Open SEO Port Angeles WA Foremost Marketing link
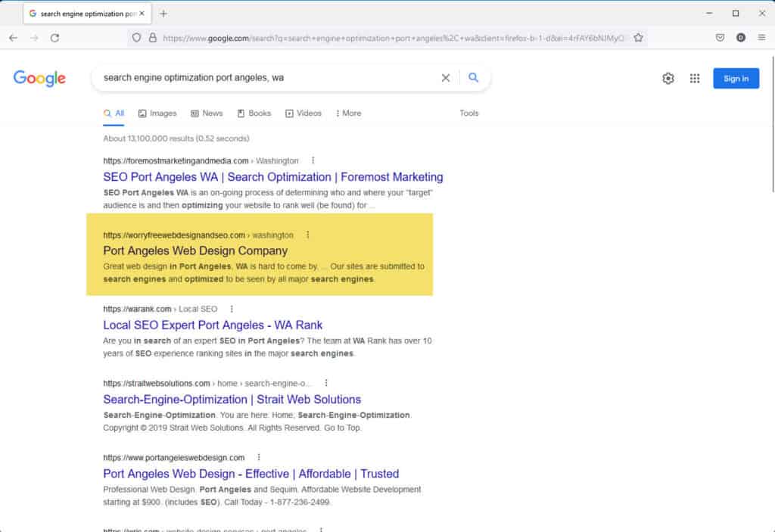Viewport: 775px width, 532px height. (x=272, y=177)
